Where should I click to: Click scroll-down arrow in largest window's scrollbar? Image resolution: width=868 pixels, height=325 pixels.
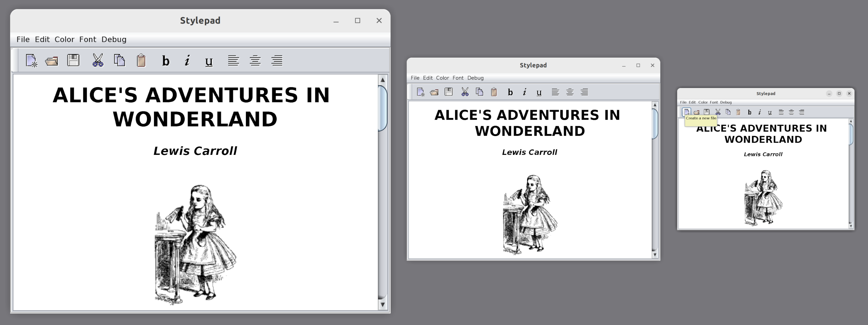(x=382, y=304)
